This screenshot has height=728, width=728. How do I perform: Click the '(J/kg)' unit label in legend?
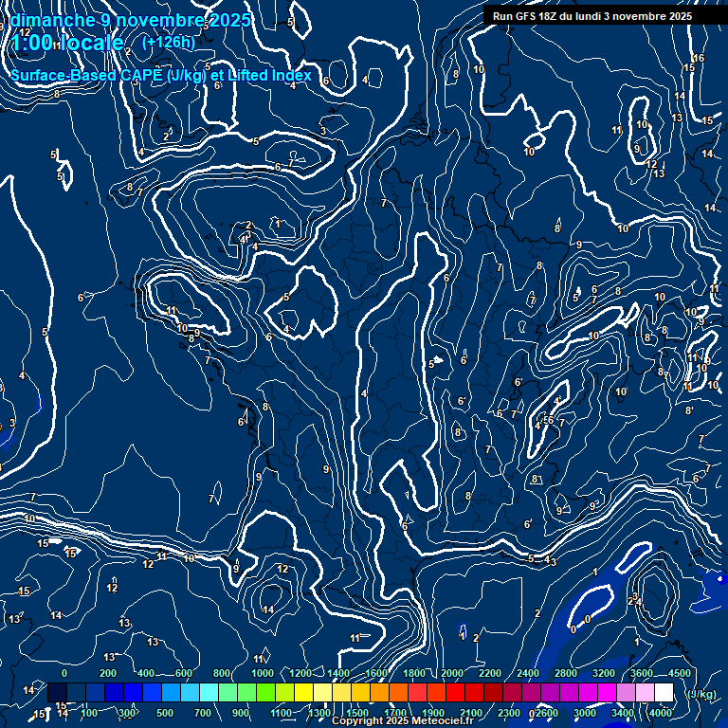point(701,694)
